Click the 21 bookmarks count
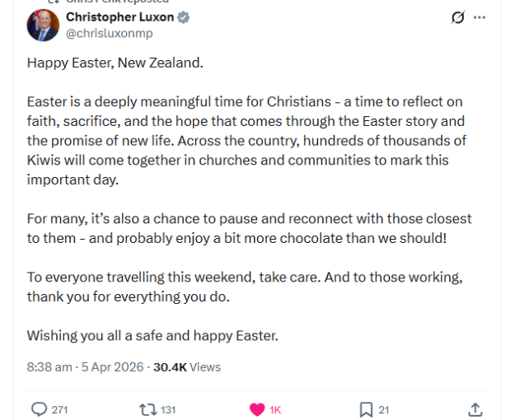Screen dimensions: 515x420 (x=384, y=409)
